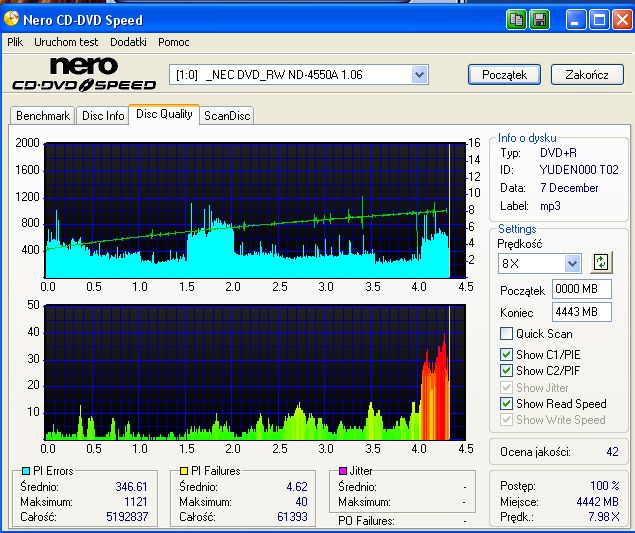Click the Prędkość label
Screen dimensions: 635x533
(520, 244)
